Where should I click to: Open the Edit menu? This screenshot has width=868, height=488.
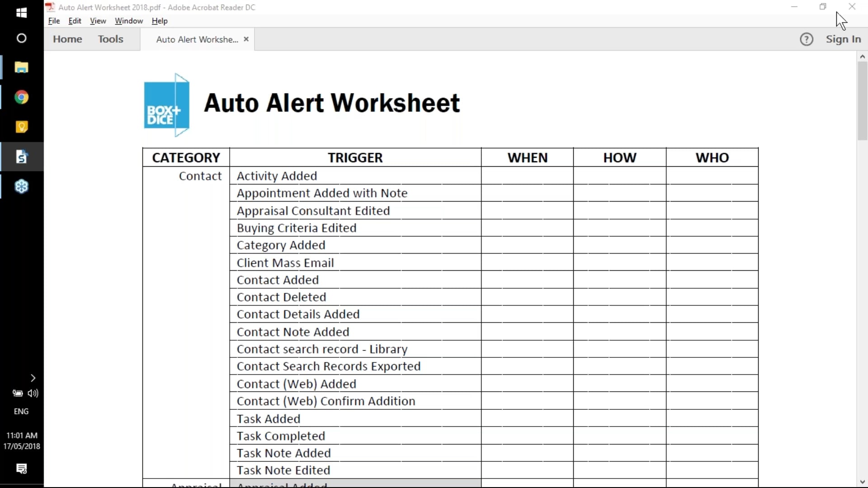pyautogui.click(x=75, y=21)
